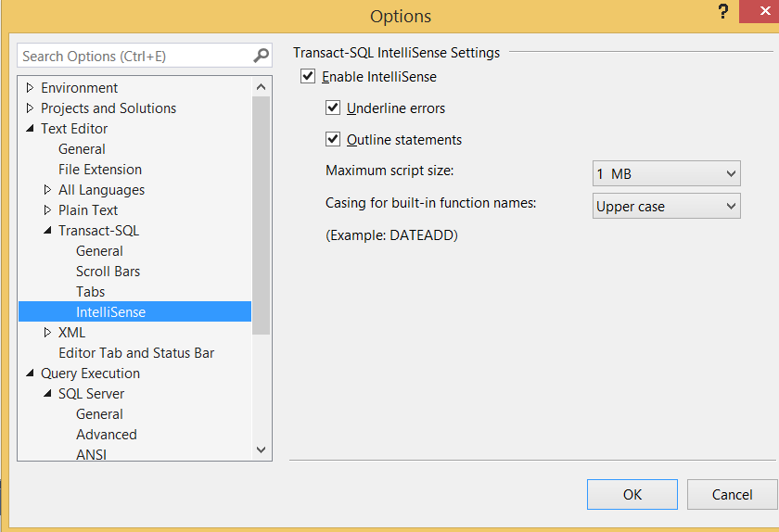Expand the Projects and Solutions arrow
This screenshot has width=779, height=532.
tap(30, 108)
